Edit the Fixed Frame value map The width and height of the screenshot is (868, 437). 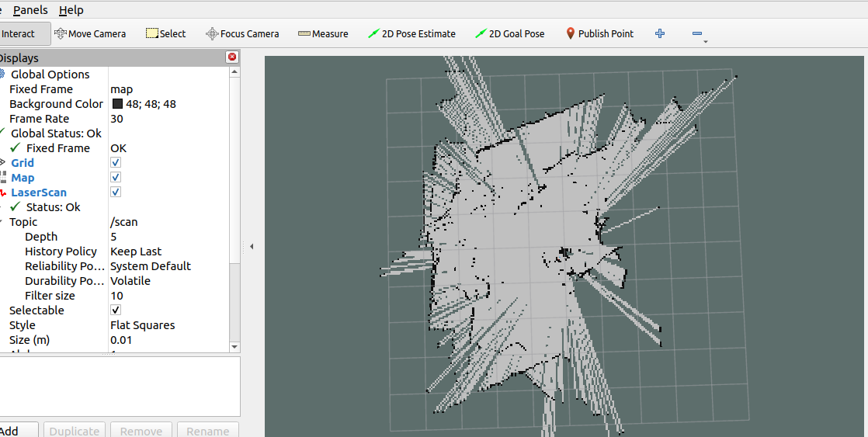pos(168,89)
